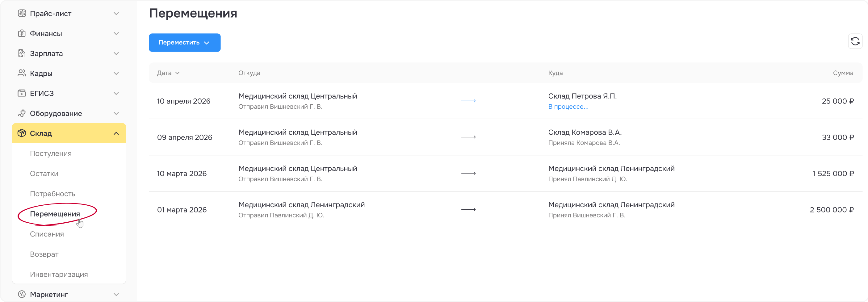Expand the Прайс-лист section chevron
Screen dimensions: 868x302
pos(116,14)
